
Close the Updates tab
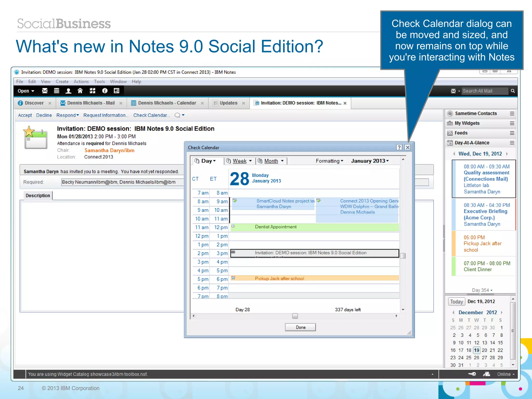tap(244, 103)
